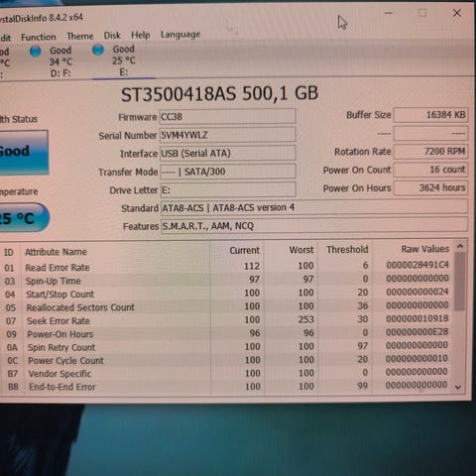Click the scroll down arrow of attribute list

[x=458, y=387]
